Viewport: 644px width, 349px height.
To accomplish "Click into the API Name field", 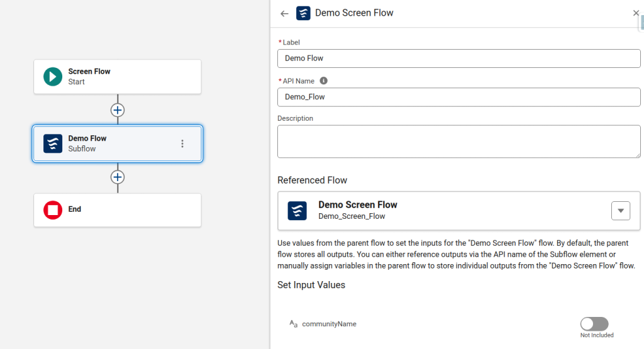I will coord(458,97).
